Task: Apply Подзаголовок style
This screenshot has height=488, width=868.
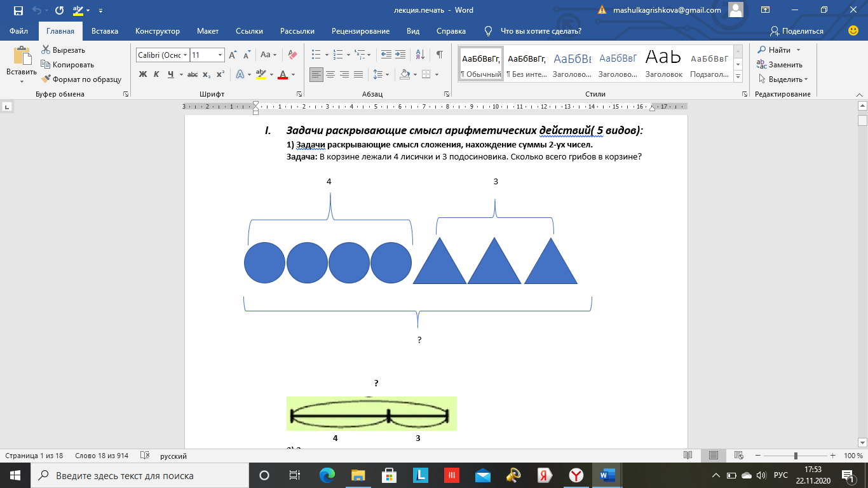Action: pos(709,64)
